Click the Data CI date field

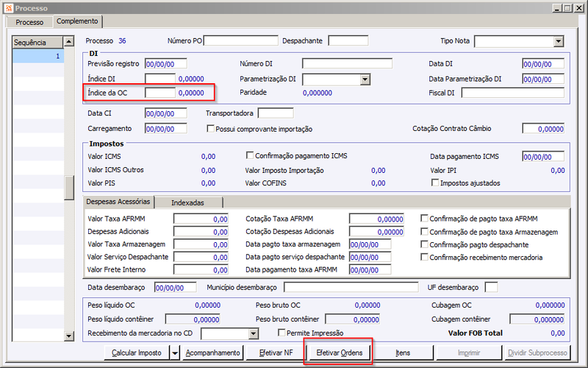coord(166,113)
